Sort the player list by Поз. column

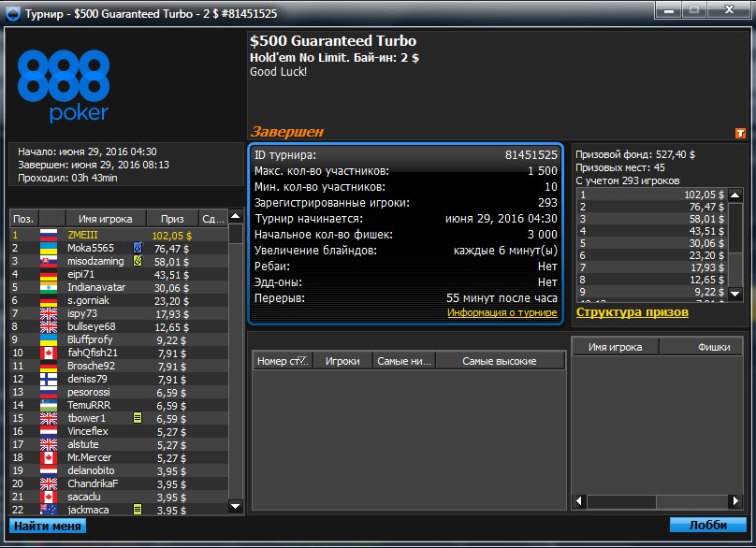(x=23, y=219)
